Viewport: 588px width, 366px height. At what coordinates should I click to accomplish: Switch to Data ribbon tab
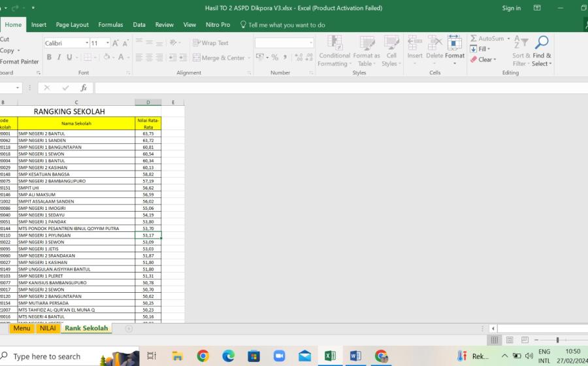click(139, 25)
